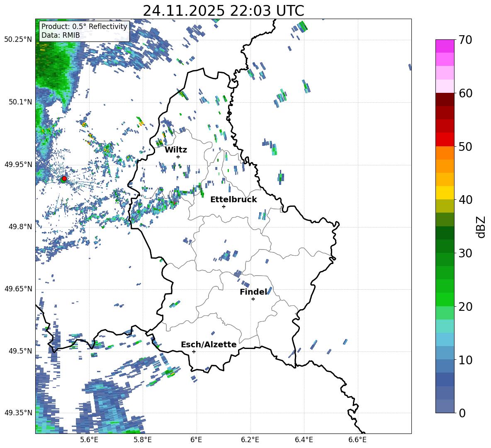Pick the yellow swatch just above 40 dBZ
This screenshot has height=448, width=491.
(x=445, y=193)
